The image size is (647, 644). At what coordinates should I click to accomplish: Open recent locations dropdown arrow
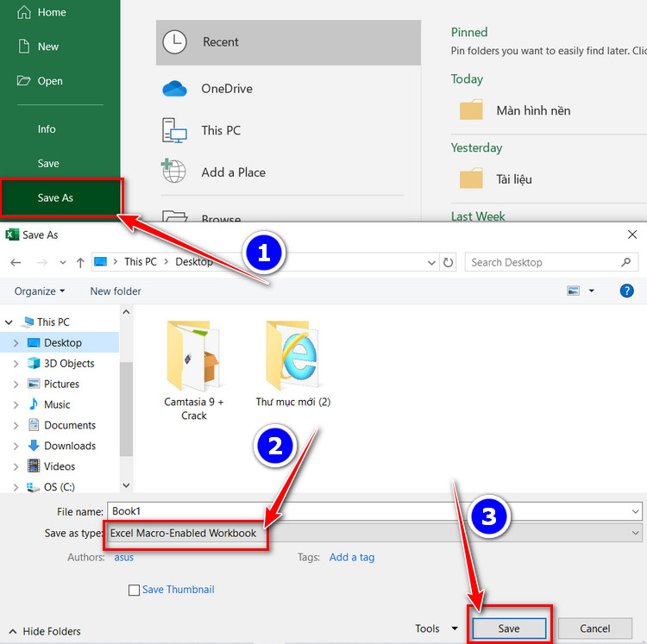(63, 262)
